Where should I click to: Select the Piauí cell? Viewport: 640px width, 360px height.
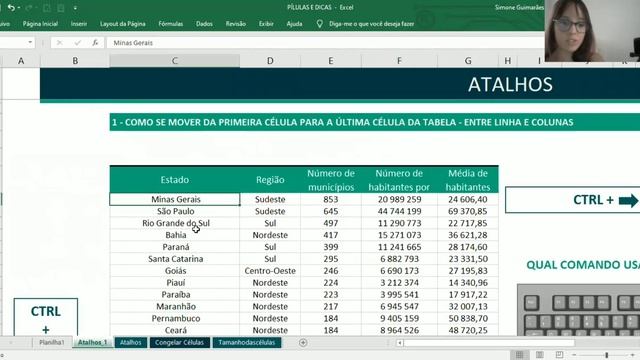pyautogui.click(x=175, y=282)
